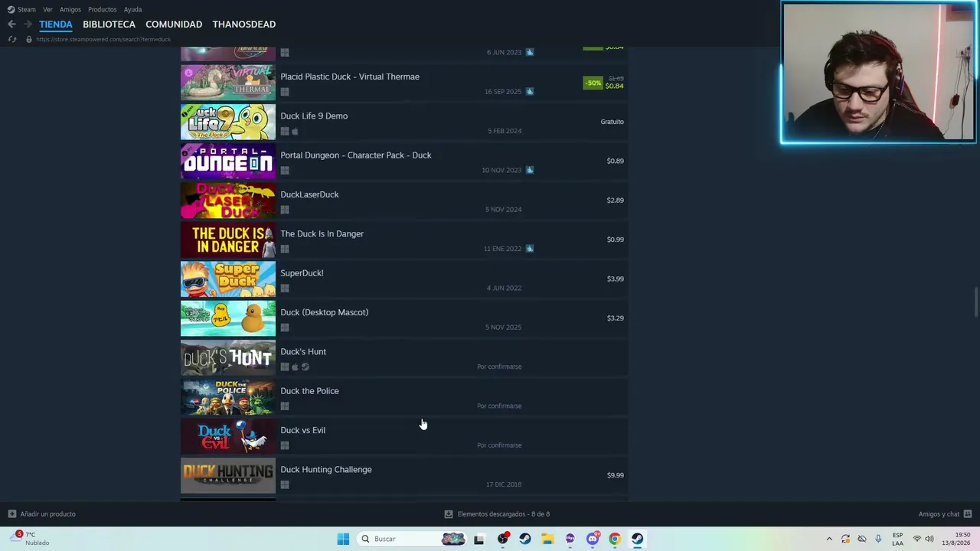Click the $3.99 price for SuperDuck!
980x551 pixels.
point(615,279)
